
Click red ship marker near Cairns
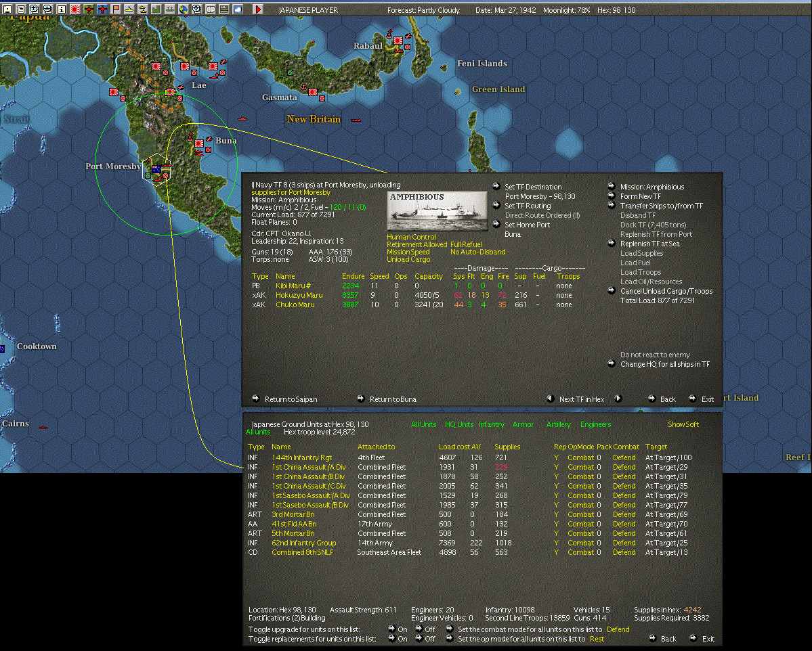point(43,428)
